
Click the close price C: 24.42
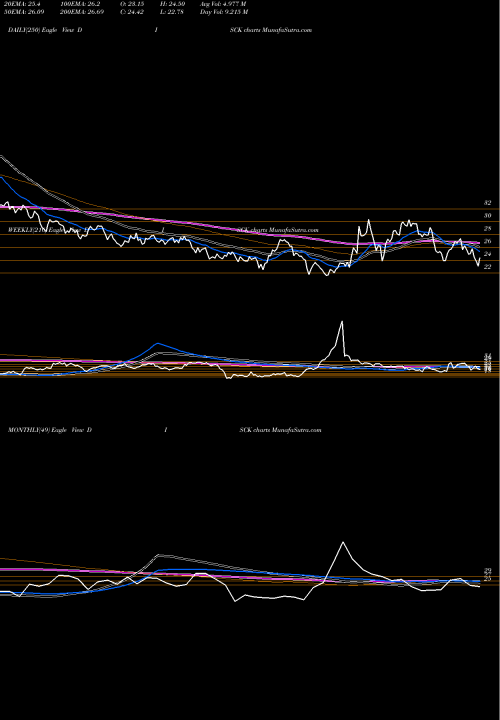tap(132, 12)
